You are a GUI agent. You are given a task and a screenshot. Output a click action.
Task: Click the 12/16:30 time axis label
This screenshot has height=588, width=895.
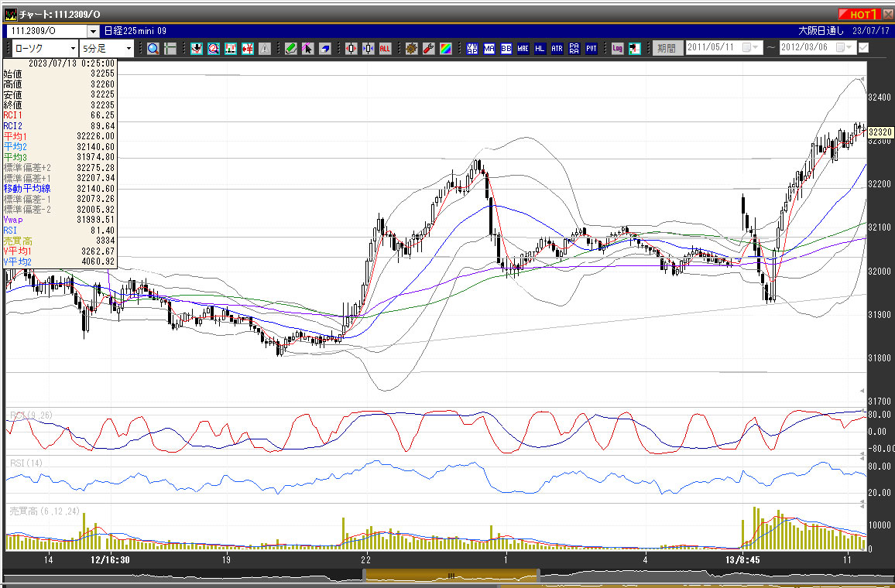[110, 560]
